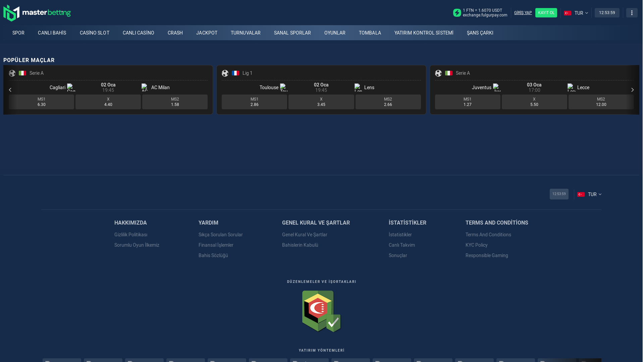The height and width of the screenshot is (362, 644).
Task: Open İstatistikler link
Action: point(400,235)
